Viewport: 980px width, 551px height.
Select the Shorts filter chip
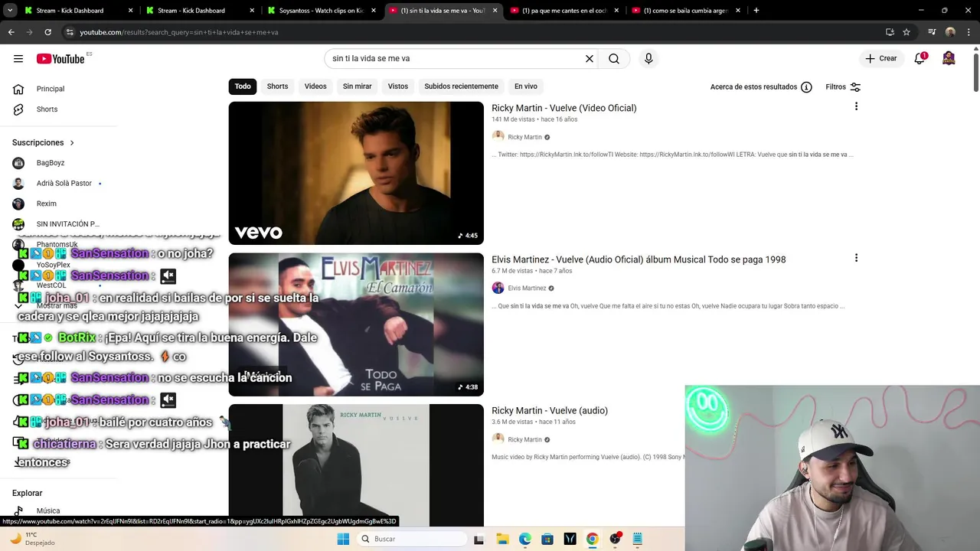(x=277, y=86)
